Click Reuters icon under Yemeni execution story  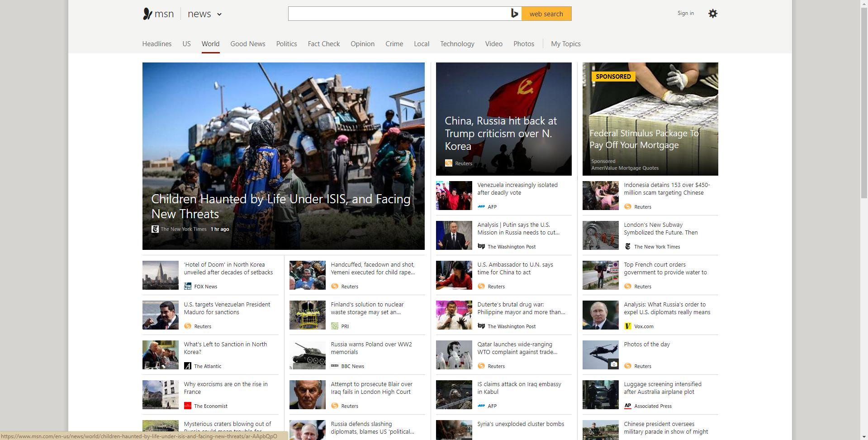(x=335, y=286)
